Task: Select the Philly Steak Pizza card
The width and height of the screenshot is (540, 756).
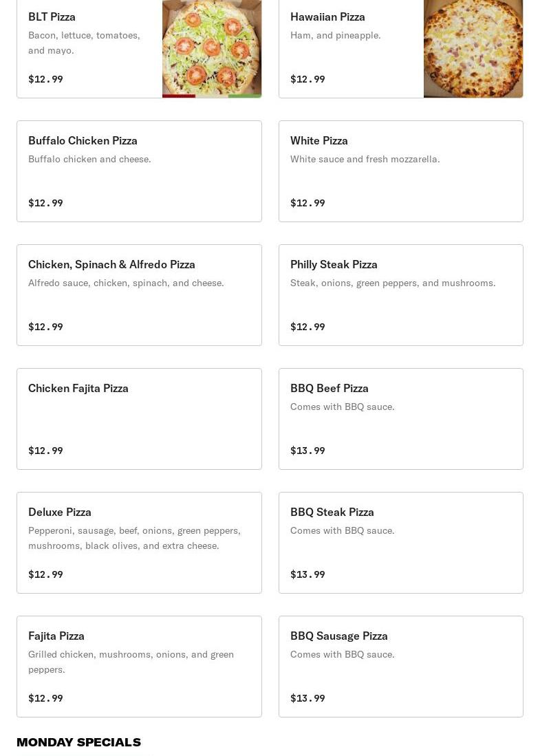Action: click(x=400, y=295)
